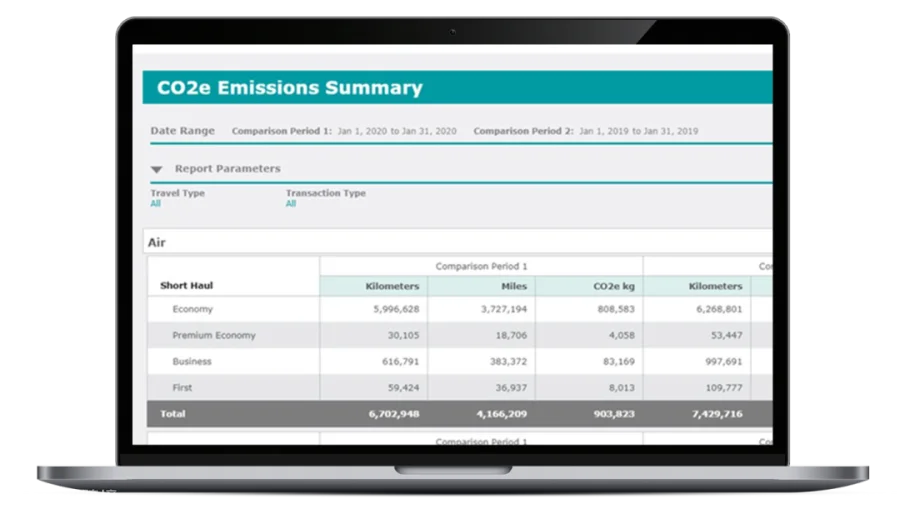Click the Total row label
This screenshot has width=900, height=514.
coord(173,414)
